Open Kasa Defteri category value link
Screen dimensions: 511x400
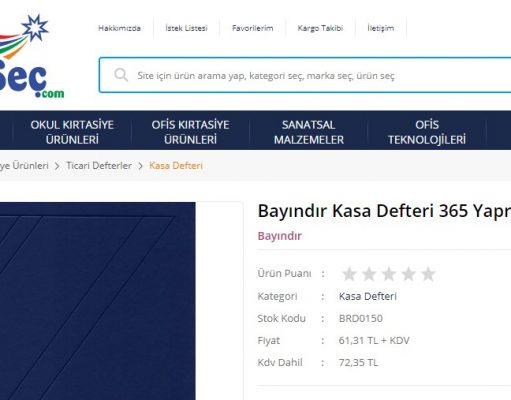[x=368, y=296]
